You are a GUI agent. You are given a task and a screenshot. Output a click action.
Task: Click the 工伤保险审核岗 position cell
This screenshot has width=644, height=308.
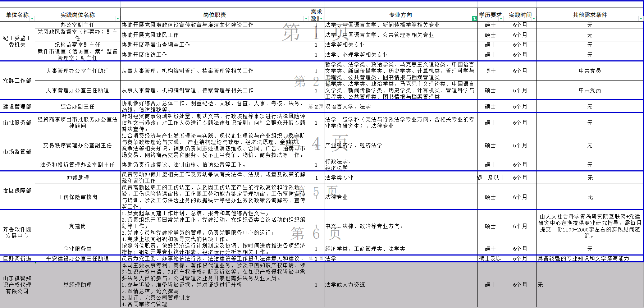click(78, 197)
